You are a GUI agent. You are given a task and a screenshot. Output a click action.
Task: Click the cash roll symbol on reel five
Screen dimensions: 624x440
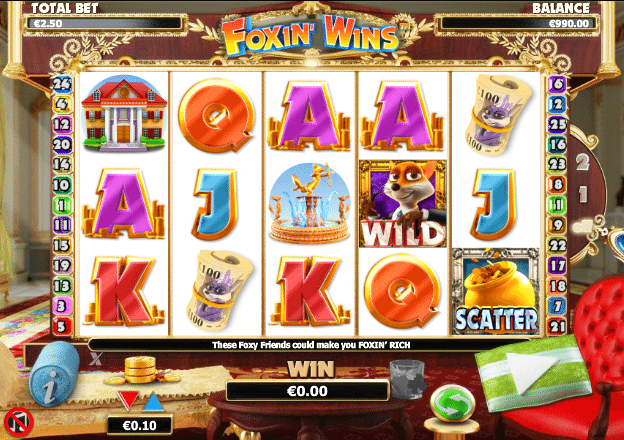tap(495, 114)
